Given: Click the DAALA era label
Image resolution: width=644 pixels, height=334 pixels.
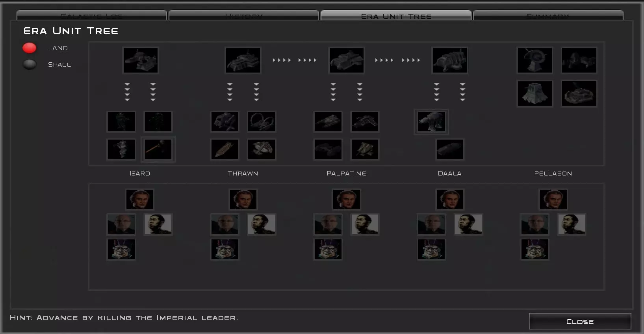Looking at the screenshot, I should [450, 174].
